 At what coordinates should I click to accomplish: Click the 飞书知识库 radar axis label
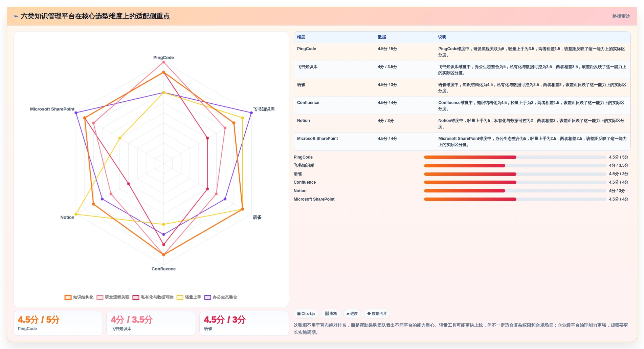[x=264, y=109]
